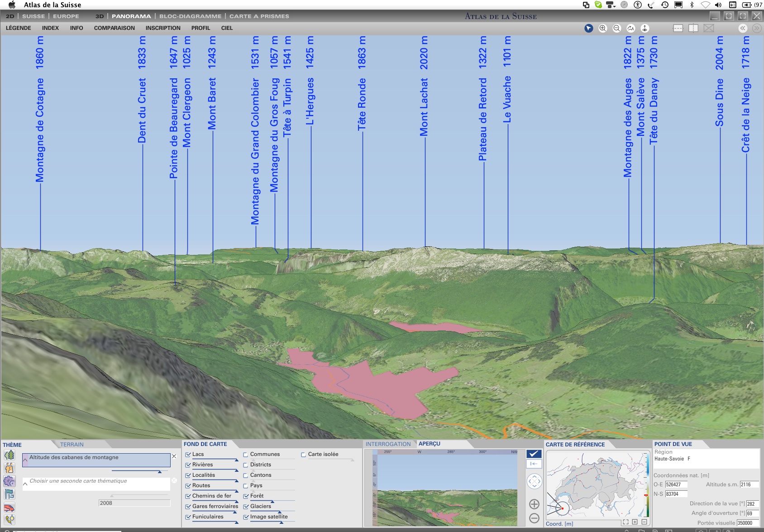Remove the Altitude des cabanes theme

(x=174, y=456)
